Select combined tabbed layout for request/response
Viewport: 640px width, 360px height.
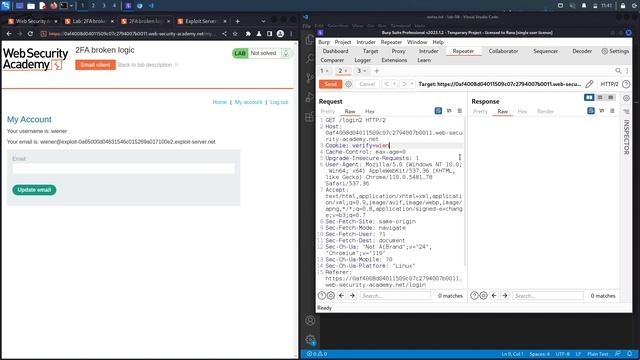pos(611,97)
